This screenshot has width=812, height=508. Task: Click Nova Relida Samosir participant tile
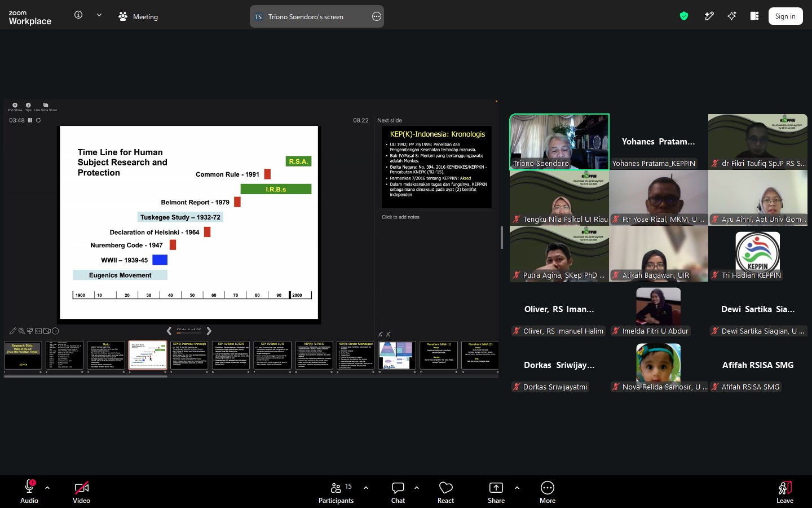pos(659,365)
